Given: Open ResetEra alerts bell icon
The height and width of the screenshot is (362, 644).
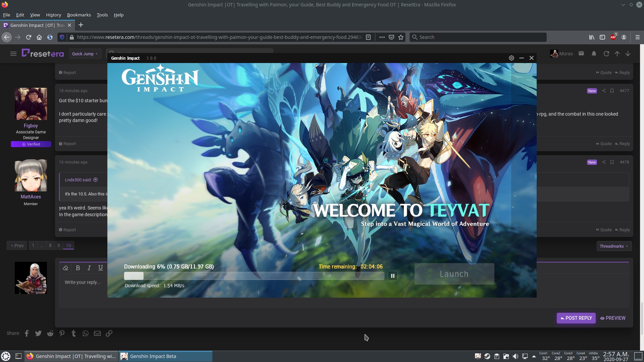Looking at the screenshot, I should click(594, 54).
